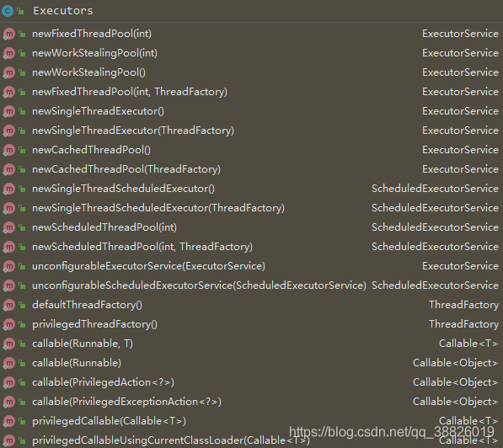Select newScheduledThreadPool(int, ThreadFactory) method
503x448 pixels.
[x=142, y=247]
